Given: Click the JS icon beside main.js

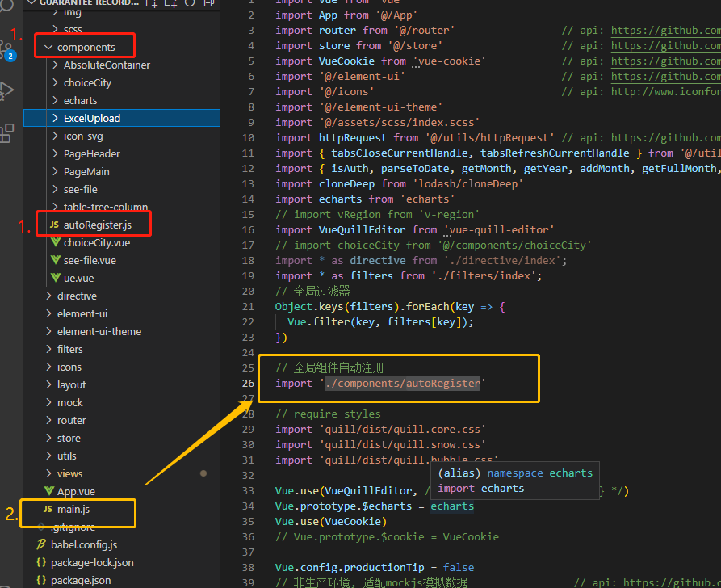Looking at the screenshot, I should [x=48, y=509].
